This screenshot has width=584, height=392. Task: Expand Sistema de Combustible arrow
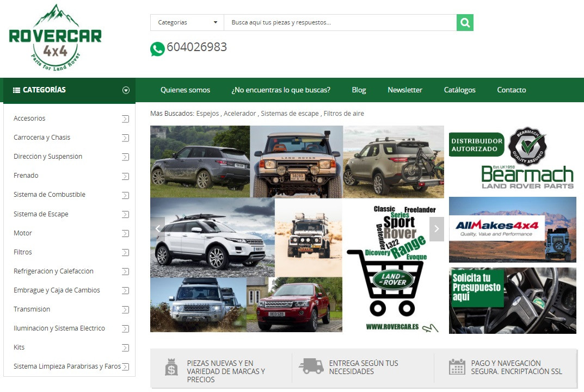click(x=126, y=195)
